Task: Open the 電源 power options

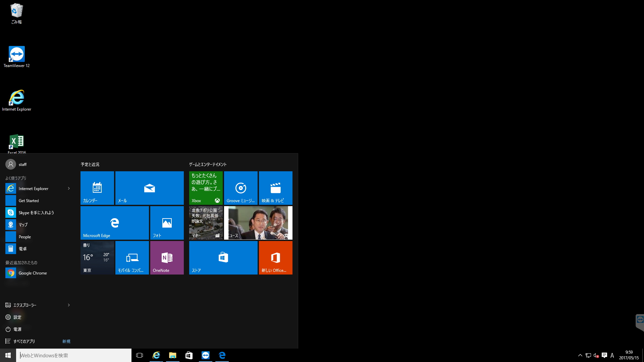Action: tap(38, 329)
